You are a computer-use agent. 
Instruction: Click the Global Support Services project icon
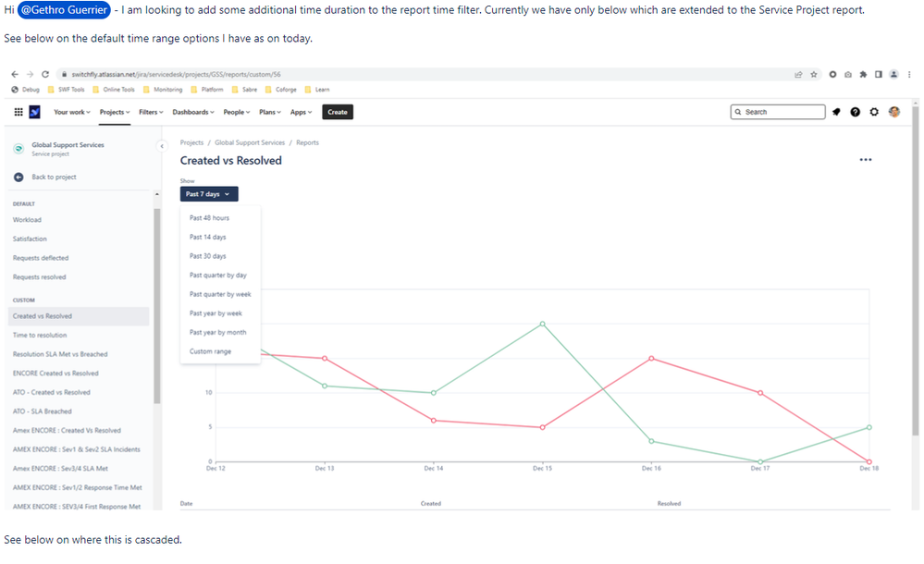[x=18, y=149]
